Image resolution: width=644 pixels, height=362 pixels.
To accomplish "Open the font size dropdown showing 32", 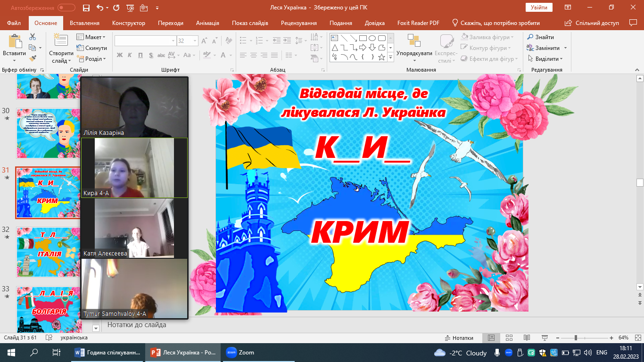I will pyautogui.click(x=194, y=41).
